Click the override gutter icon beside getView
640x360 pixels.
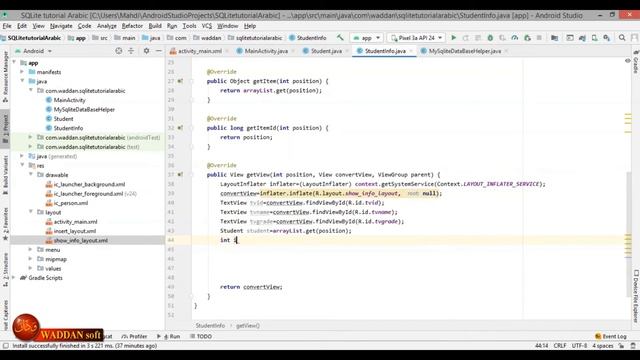coord(180,175)
